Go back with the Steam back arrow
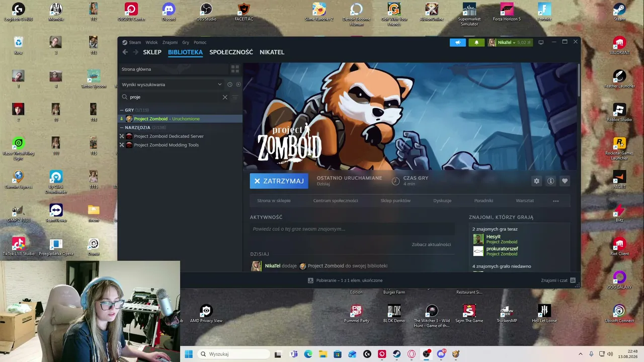Image resolution: width=644 pixels, height=362 pixels. 125,52
